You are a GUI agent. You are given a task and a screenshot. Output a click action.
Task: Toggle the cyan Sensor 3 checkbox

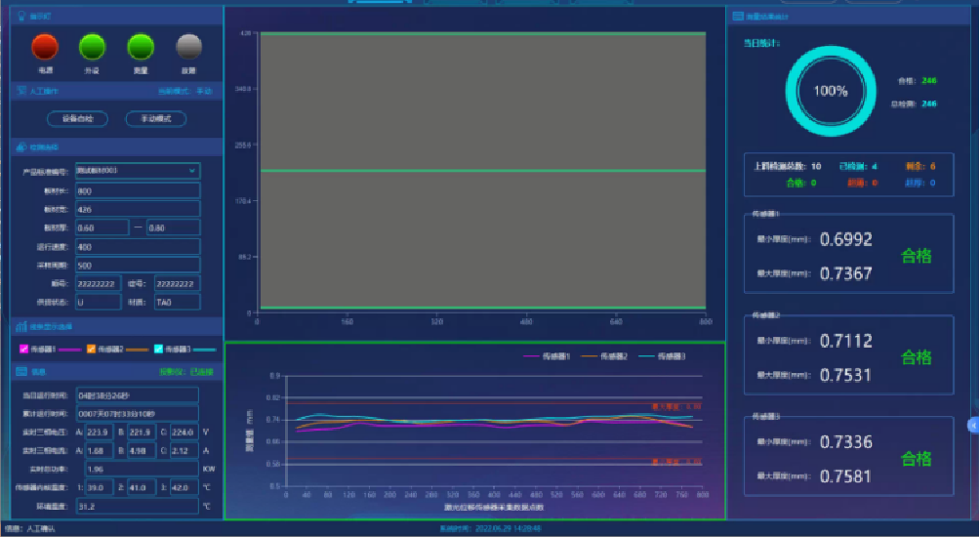[x=158, y=349]
